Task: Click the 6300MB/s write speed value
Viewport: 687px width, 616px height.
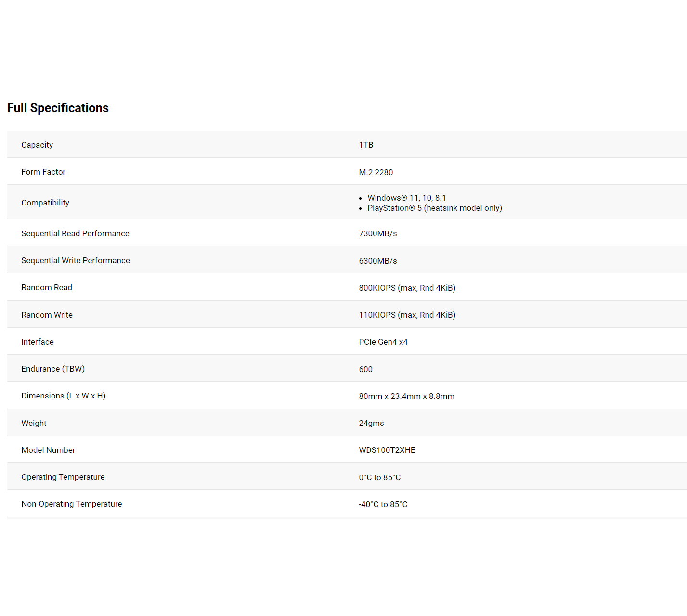Action: [x=377, y=261]
